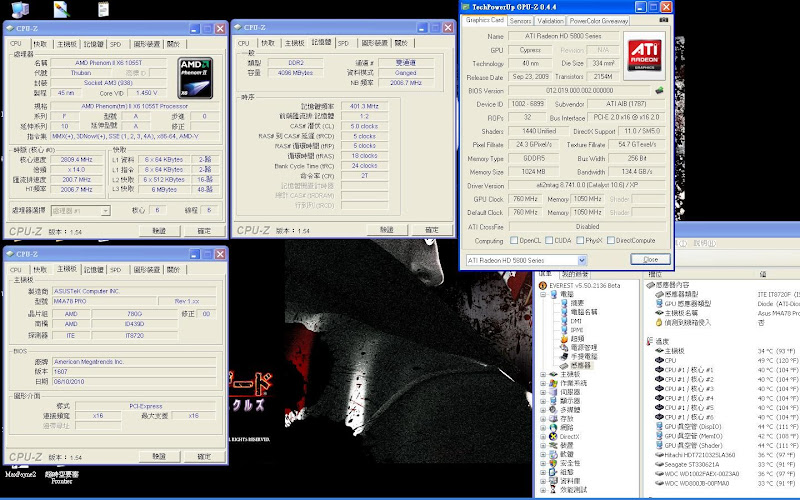Select the 電源管理 icon in EVEREST tree

[x=564, y=347]
